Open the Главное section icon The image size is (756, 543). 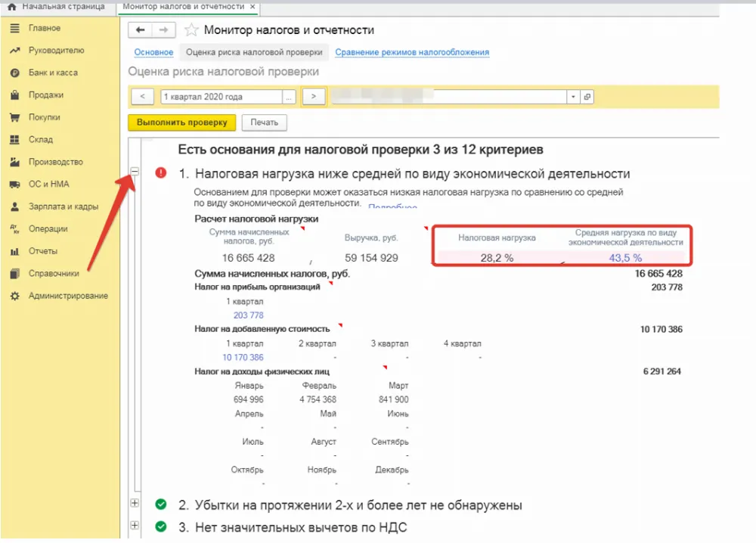[15, 28]
